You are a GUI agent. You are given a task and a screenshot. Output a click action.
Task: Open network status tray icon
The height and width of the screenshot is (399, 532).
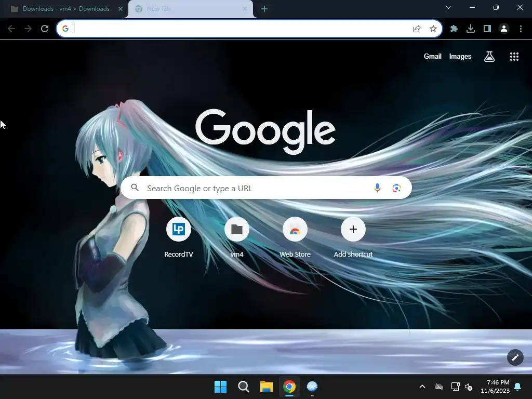[x=455, y=387]
